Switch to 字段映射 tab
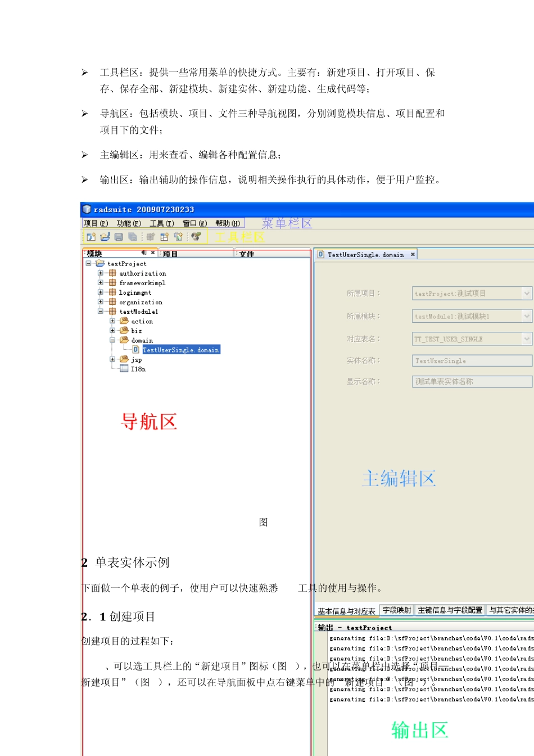Viewport: 534px width, 756px height. [397, 610]
